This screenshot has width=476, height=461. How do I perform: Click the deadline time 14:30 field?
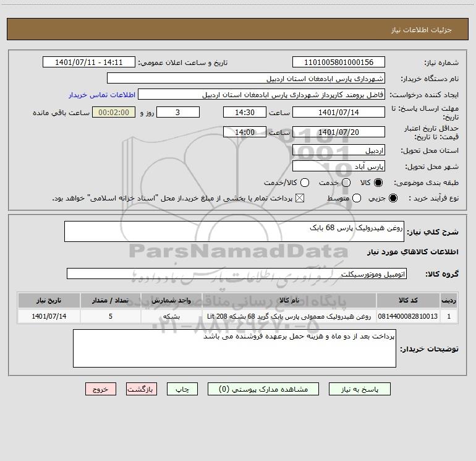point(245,112)
